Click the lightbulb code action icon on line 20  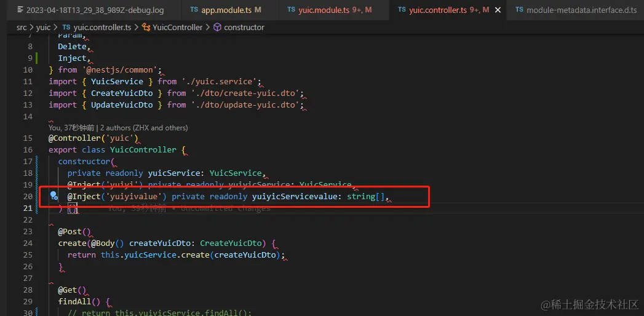(x=54, y=196)
